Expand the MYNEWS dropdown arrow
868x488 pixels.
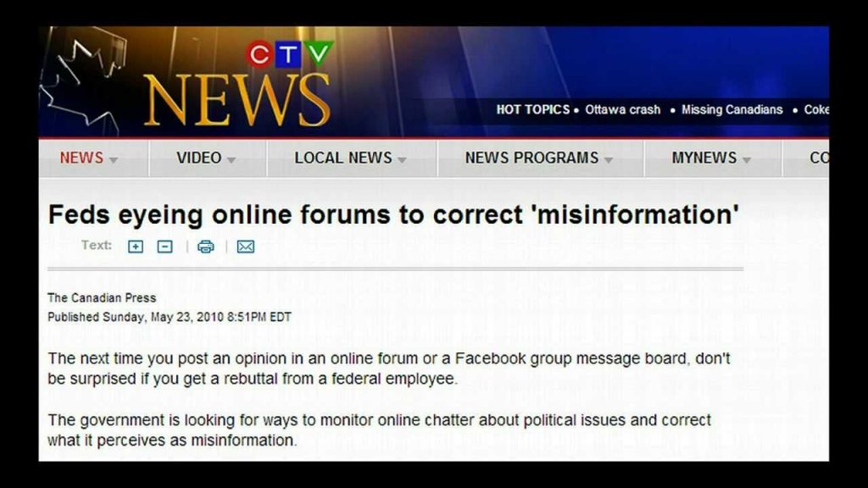click(747, 160)
